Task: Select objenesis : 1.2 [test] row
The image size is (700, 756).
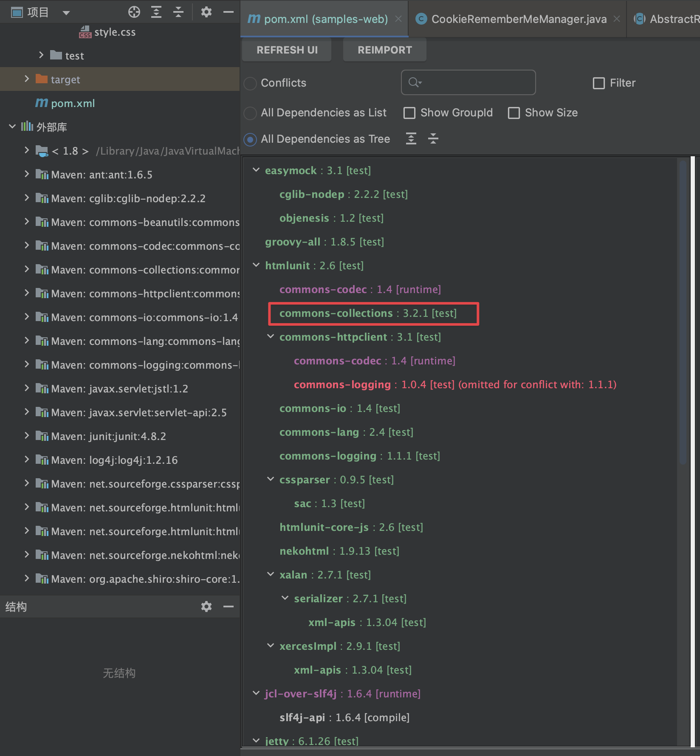Action: click(331, 218)
